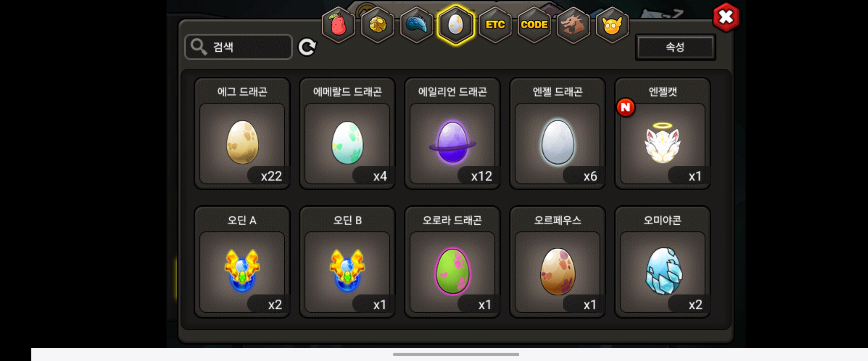Select the white 엔젤 드래곤 egg

click(557, 133)
